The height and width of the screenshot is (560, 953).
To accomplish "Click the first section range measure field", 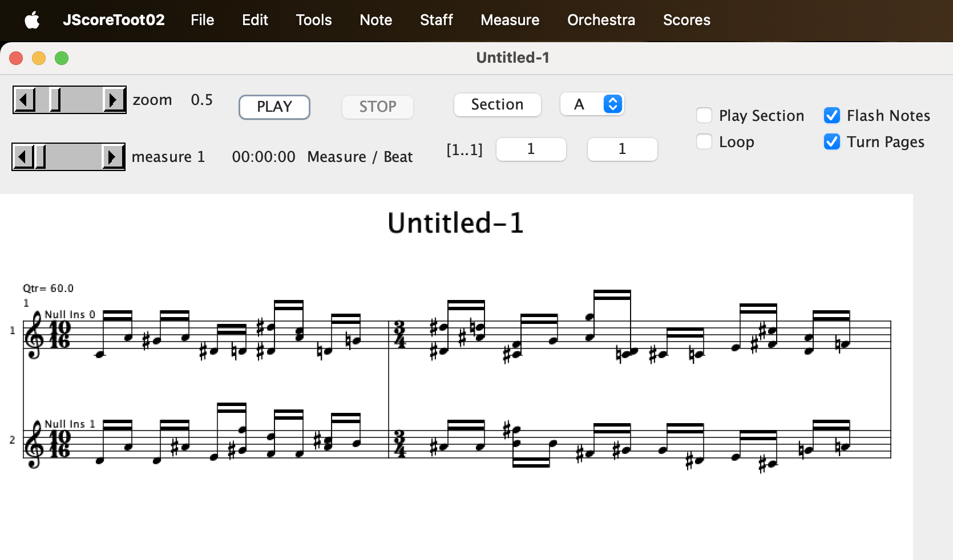I will 531,149.
